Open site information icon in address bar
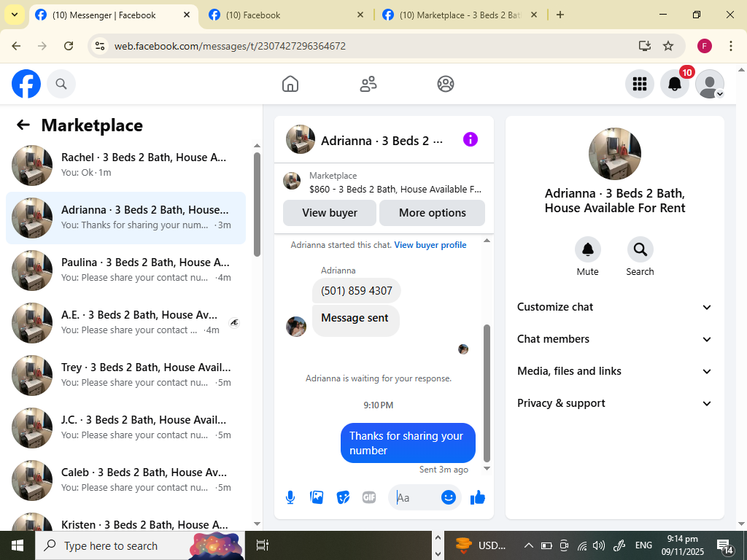This screenshot has height=560, width=747. 99,46
